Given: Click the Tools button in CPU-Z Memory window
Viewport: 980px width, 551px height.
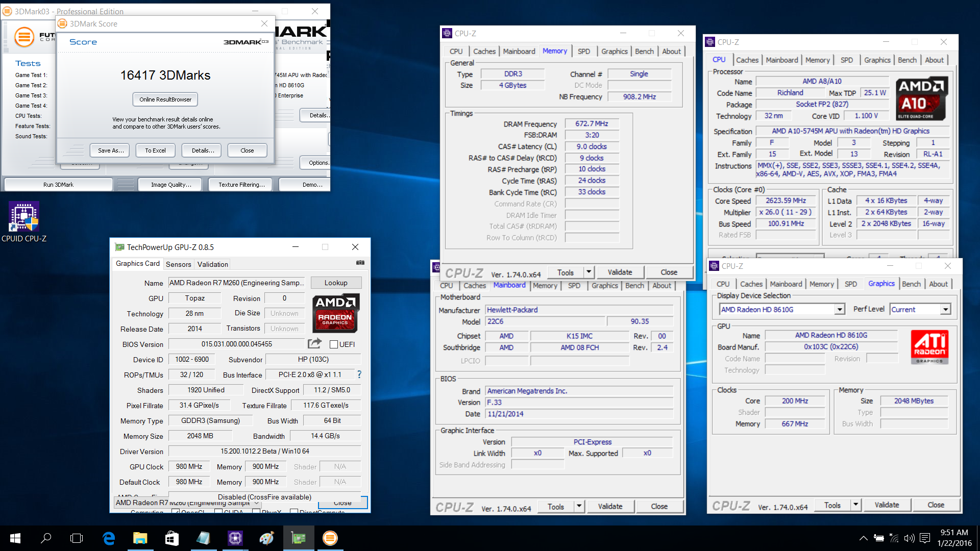Looking at the screenshot, I should [x=566, y=272].
